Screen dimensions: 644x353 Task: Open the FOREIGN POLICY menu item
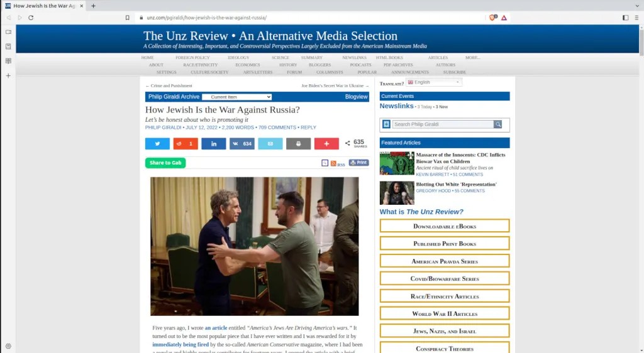tap(192, 58)
